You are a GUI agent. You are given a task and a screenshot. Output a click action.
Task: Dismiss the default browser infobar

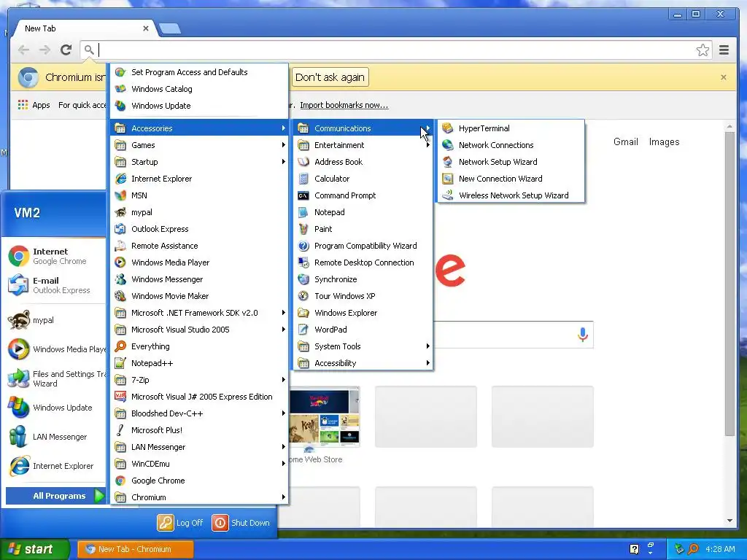tap(723, 77)
